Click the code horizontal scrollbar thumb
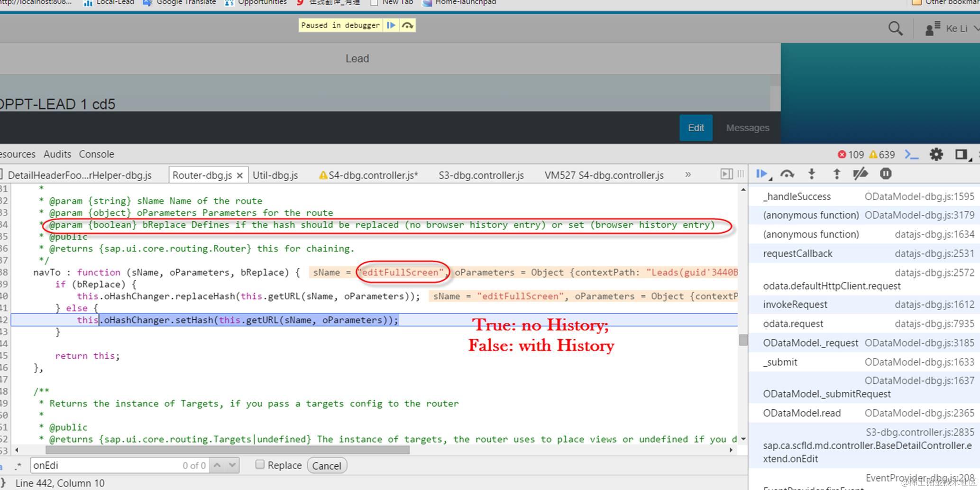 click(227, 450)
